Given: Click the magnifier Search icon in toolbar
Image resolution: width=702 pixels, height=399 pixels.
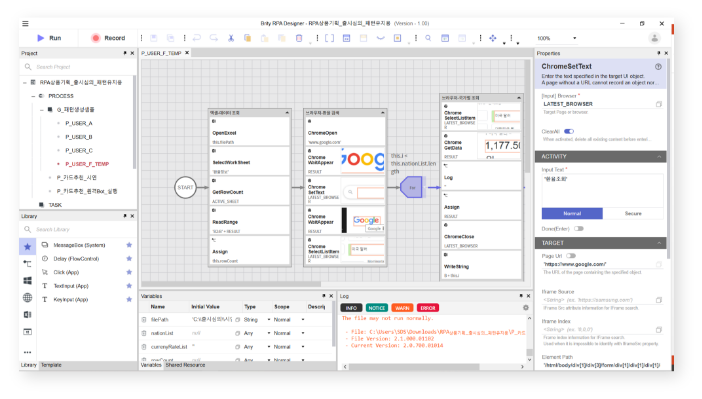Looking at the screenshot, I should click(x=428, y=38).
